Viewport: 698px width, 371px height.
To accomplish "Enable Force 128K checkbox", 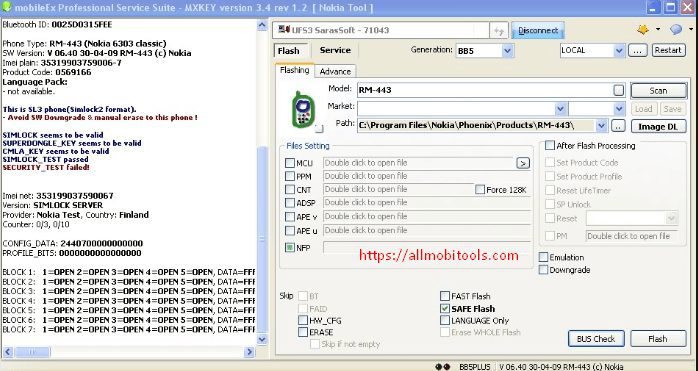I will 479,190.
